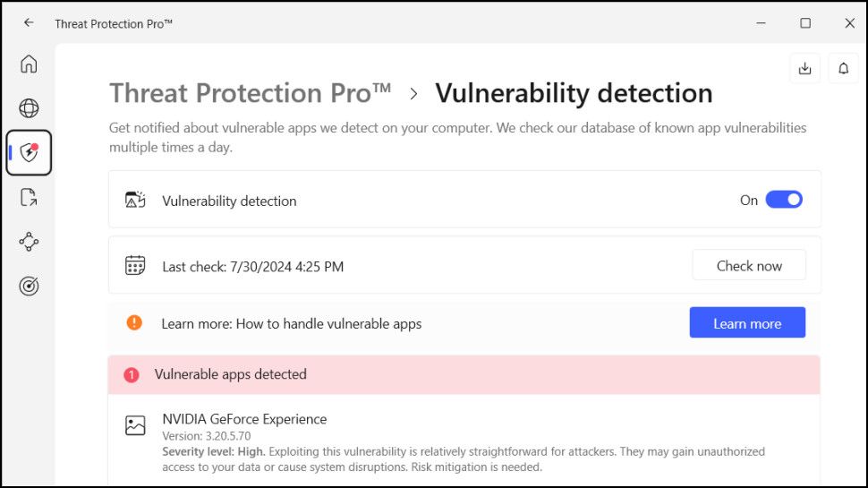The height and width of the screenshot is (488, 868).
Task: Open the notifications bell icon
Action: pyautogui.click(x=843, y=68)
